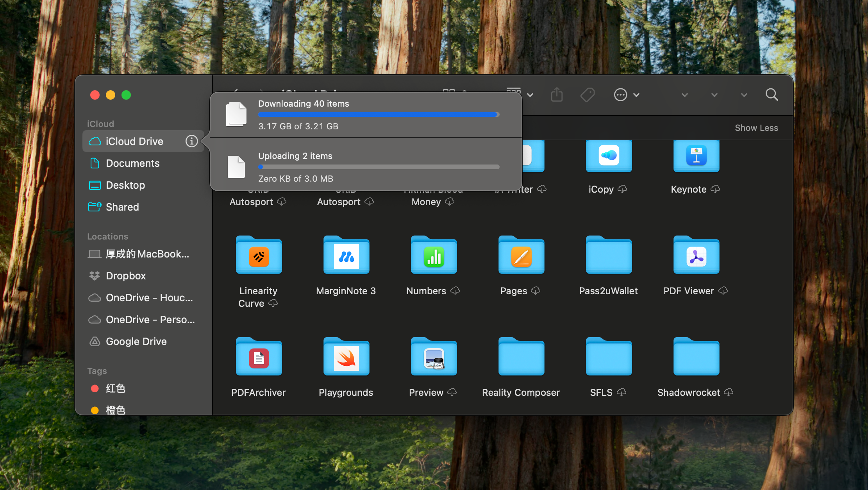Select Dropbox in the Locations sidebar
The image size is (868, 490).
(x=125, y=276)
